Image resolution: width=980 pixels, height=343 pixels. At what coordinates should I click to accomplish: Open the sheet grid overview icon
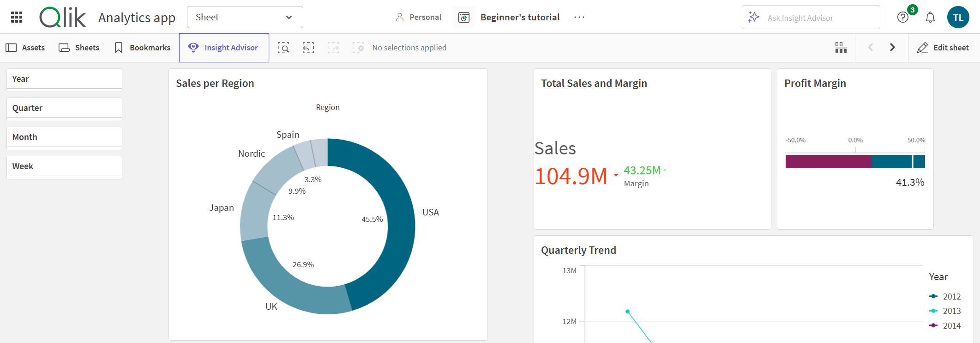[841, 48]
